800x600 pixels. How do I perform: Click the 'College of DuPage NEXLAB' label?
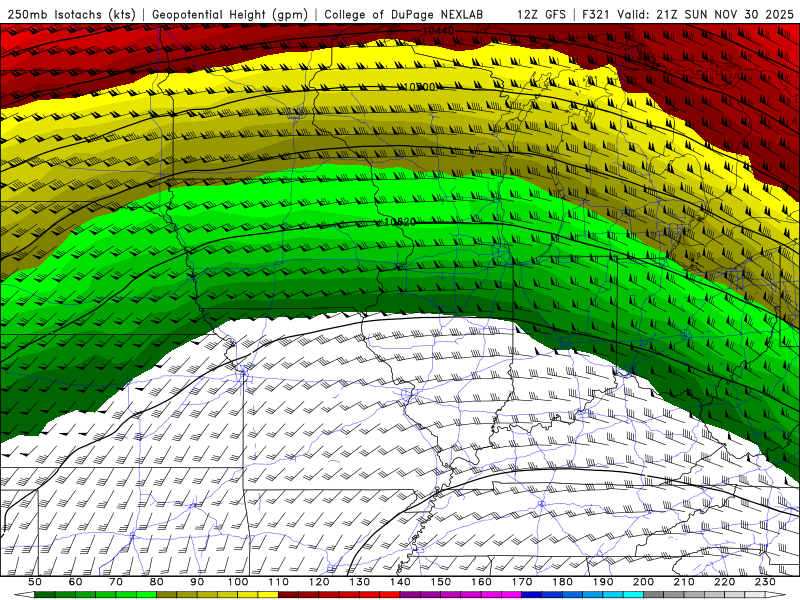pyautogui.click(x=404, y=14)
